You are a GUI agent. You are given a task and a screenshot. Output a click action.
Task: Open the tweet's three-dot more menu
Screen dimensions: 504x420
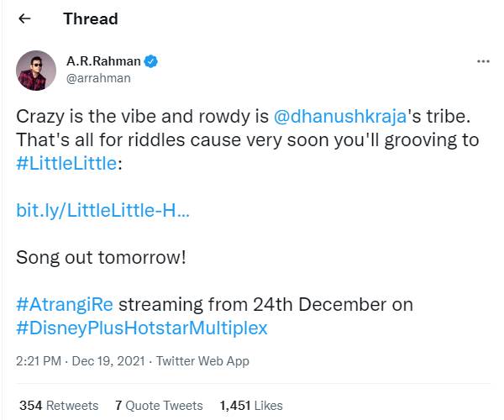tap(483, 62)
